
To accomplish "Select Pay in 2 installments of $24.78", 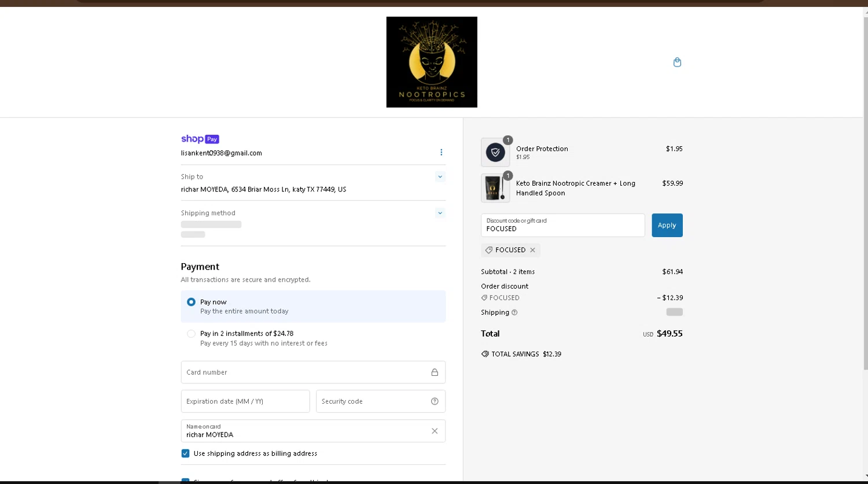I will tap(313, 338).
